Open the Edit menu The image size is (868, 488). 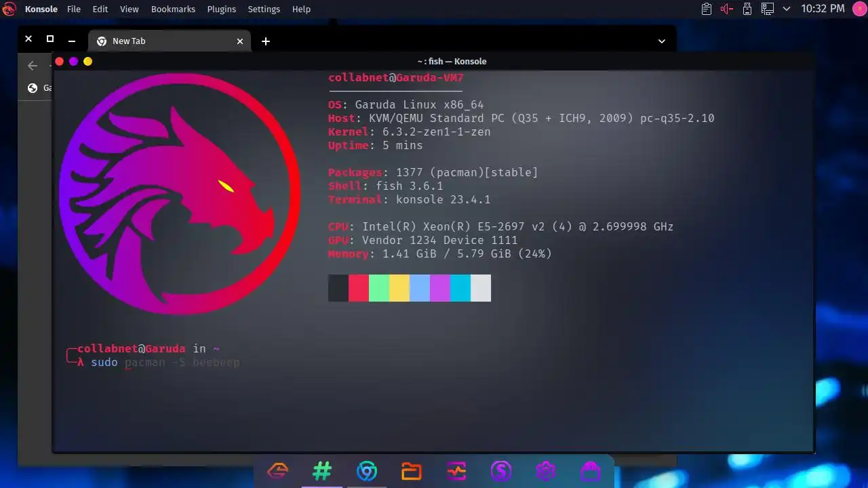pyautogui.click(x=100, y=9)
